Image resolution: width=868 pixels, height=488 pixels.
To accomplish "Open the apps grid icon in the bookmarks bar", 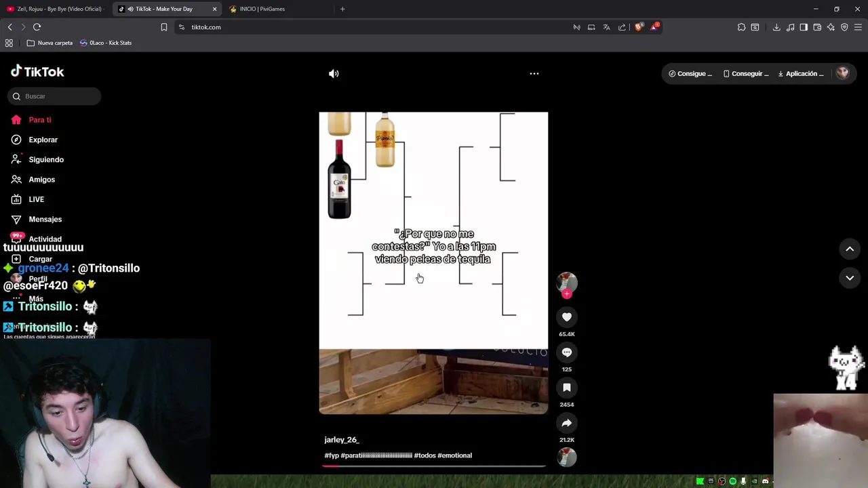I will click(x=9, y=43).
